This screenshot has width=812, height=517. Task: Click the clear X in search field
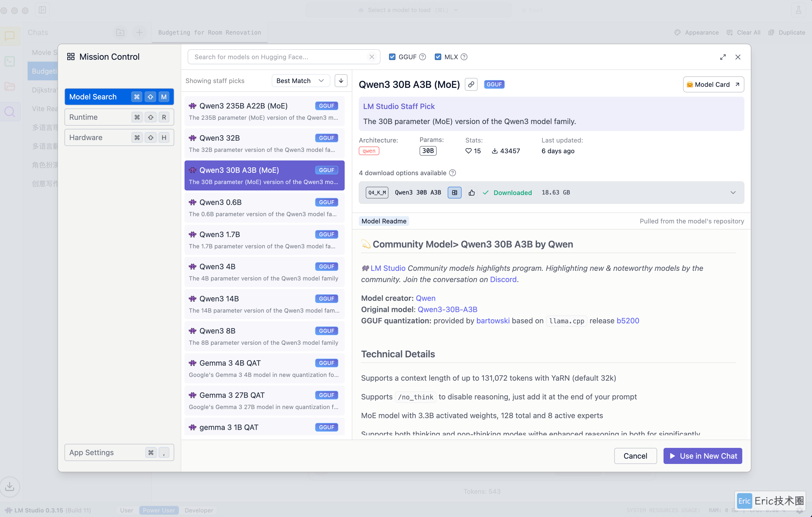click(372, 57)
